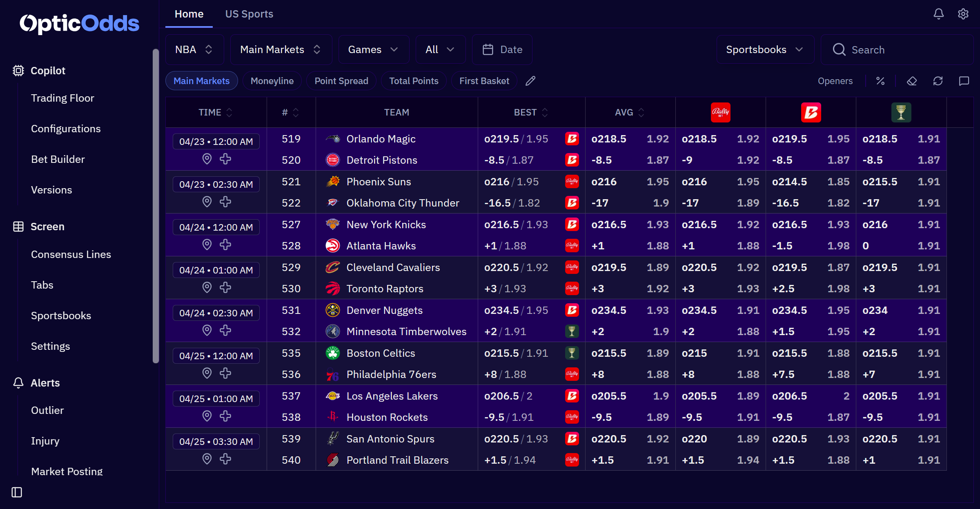Viewport: 980px width, 509px height.
Task: Open Trading Floor in sidebar
Action: click(x=62, y=98)
